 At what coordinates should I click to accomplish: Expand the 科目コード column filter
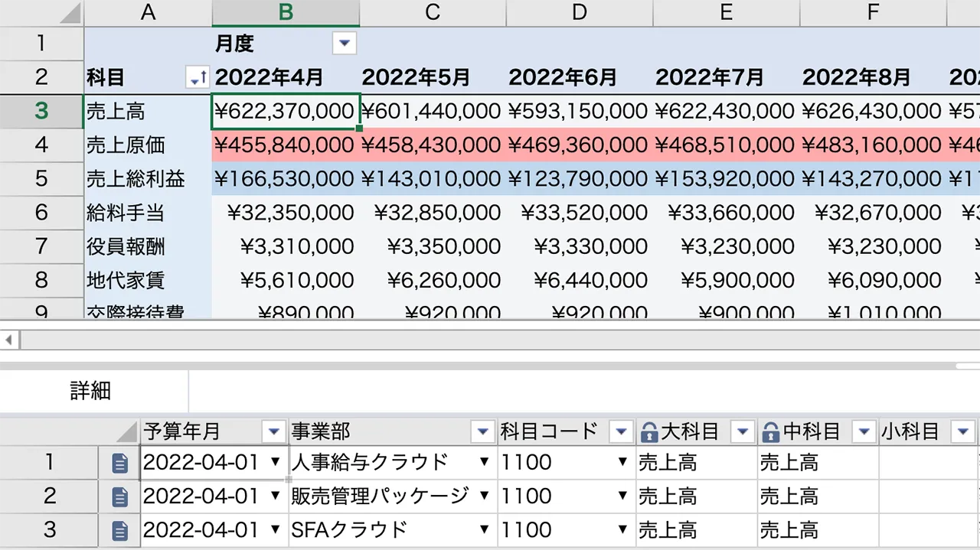pyautogui.click(x=621, y=432)
